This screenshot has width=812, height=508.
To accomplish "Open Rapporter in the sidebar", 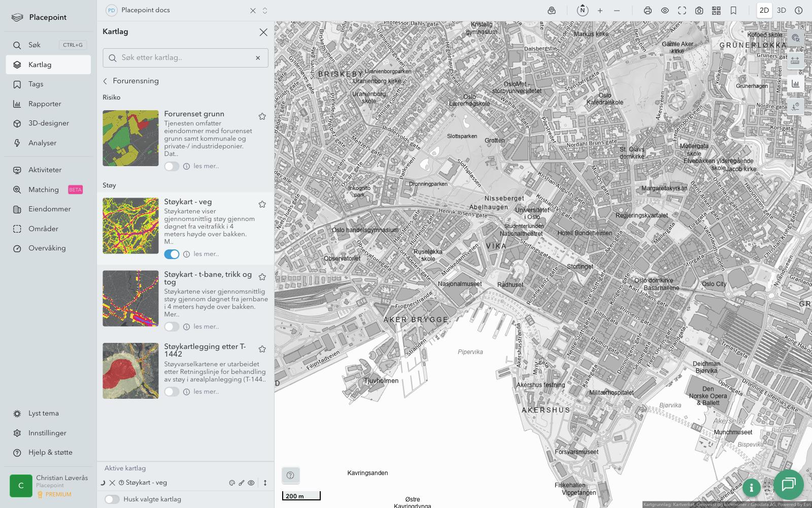I will pyautogui.click(x=45, y=104).
